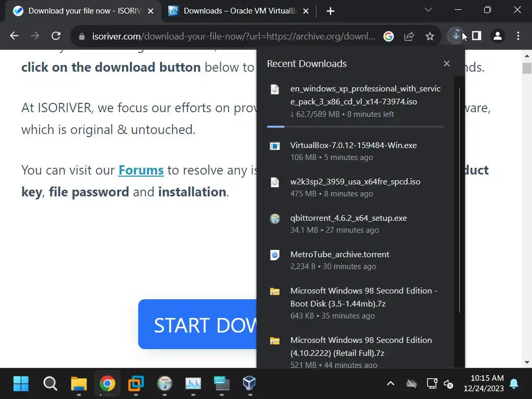Open w2k3sp2_3959_usa_x64fre_spcd.iso

pyautogui.click(x=355, y=187)
